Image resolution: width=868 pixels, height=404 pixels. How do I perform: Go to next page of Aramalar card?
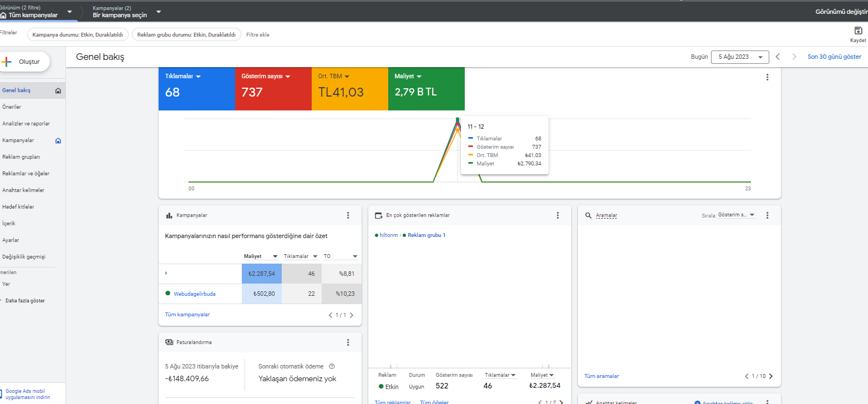[770, 376]
